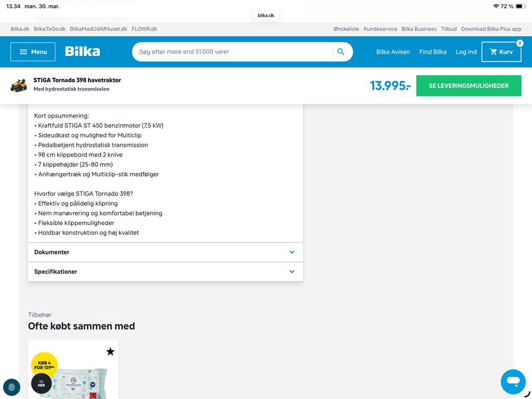The image size is (532, 399).
Task: Click Log ind
Action: click(x=466, y=52)
